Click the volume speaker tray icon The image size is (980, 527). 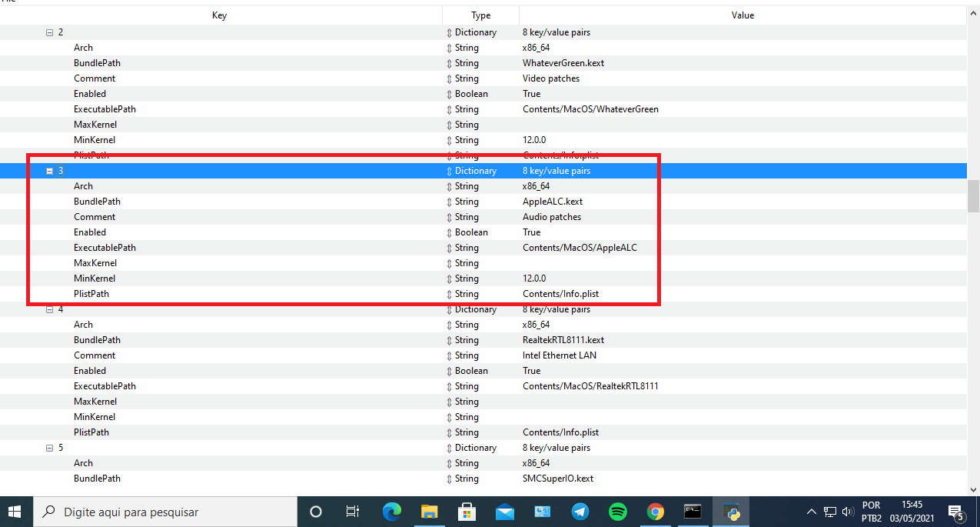[848, 512]
